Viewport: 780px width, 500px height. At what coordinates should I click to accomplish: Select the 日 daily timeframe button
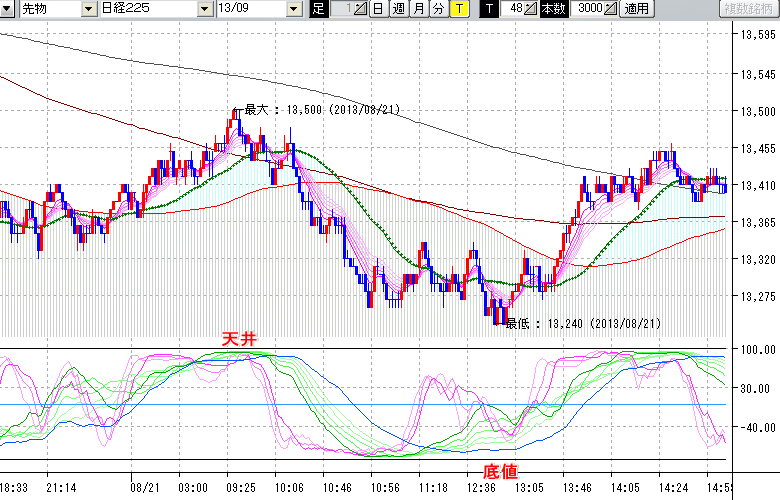click(x=377, y=9)
